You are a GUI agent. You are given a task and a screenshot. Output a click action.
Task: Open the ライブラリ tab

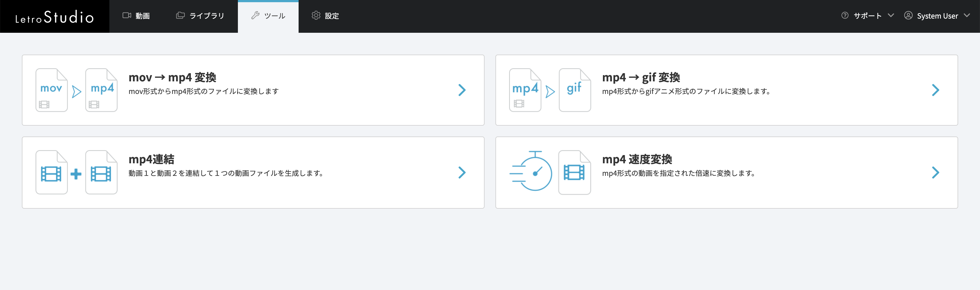[200, 16]
